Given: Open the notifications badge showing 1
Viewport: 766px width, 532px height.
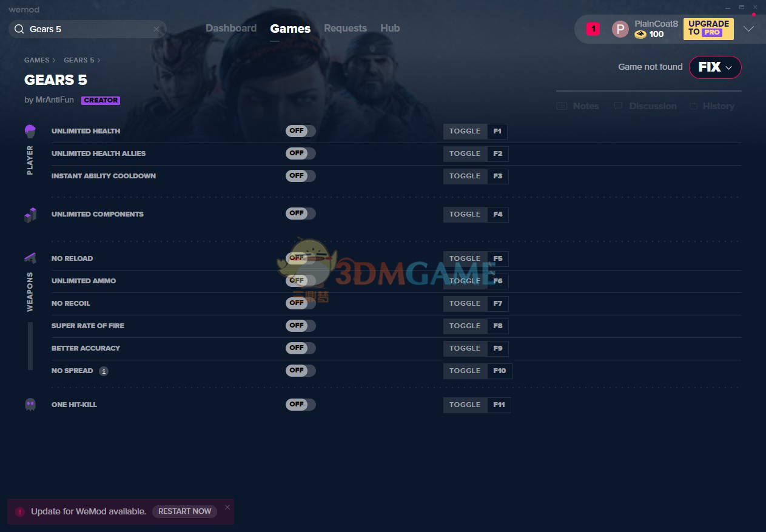Looking at the screenshot, I should (x=593, y=29).
